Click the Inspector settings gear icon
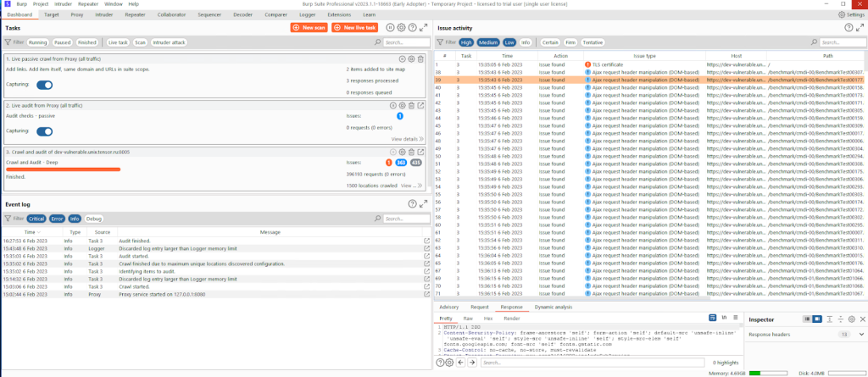The width and height of the screenshot is (868, 377). (851, 319)
